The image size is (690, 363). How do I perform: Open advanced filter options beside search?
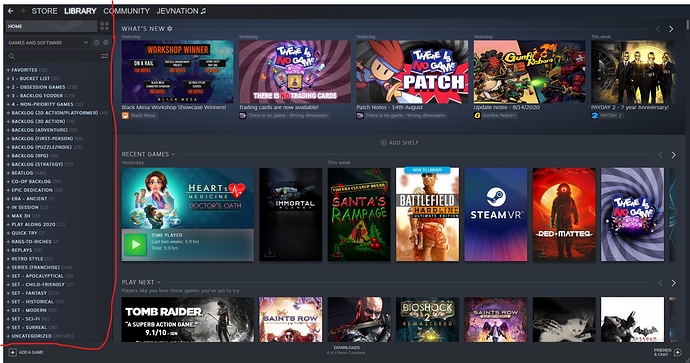(x=104, y=56)
